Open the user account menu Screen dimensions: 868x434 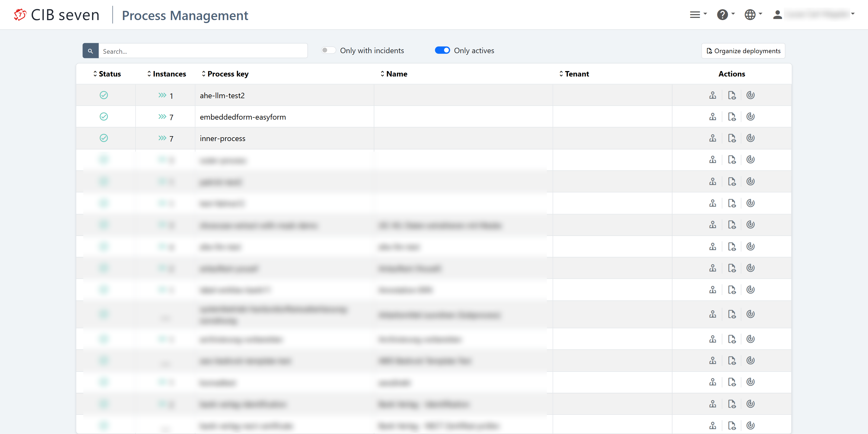point(814,14)
